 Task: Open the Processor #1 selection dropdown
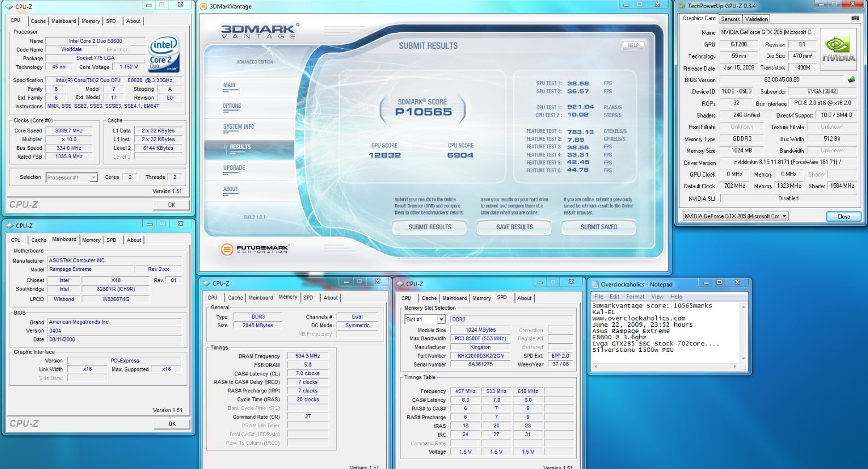[94, 177]
